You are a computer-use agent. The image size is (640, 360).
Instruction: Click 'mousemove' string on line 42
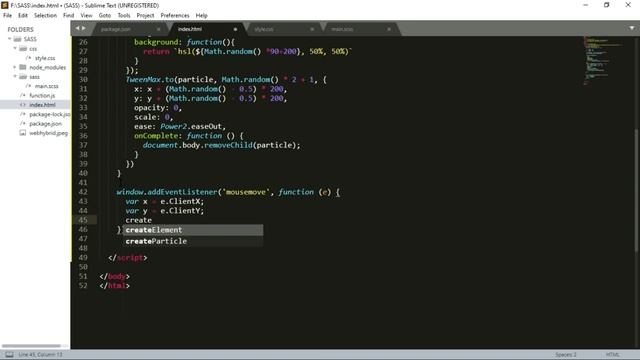pyautogui.click(x=246, y=192)
